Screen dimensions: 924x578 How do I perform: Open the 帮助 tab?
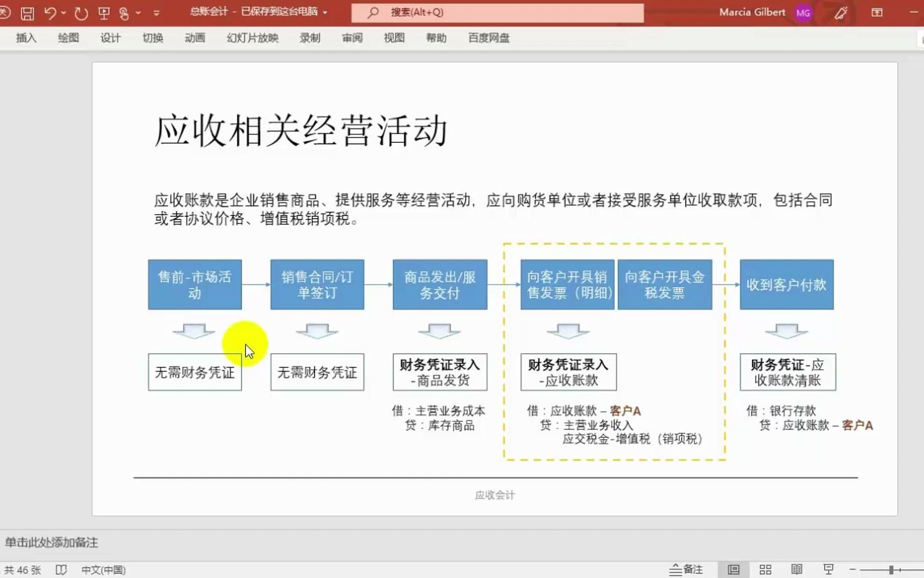point(436,38)
